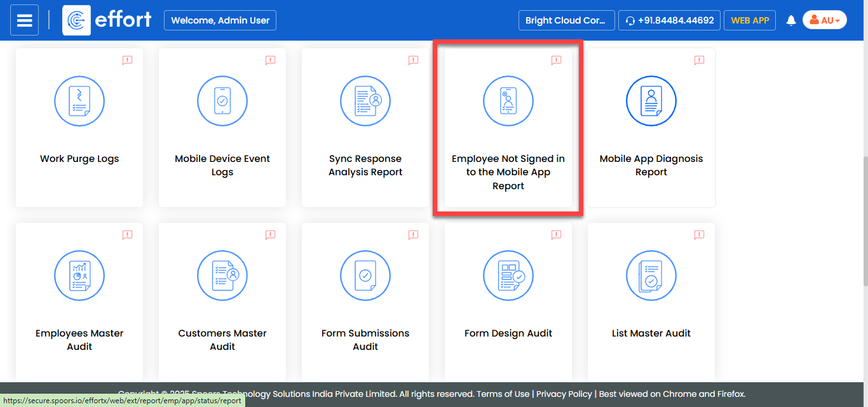This screenshot has width=868, height=407.
Task: Open the Bright Cloud Corp company selector
Action: [x=566, y=20]
